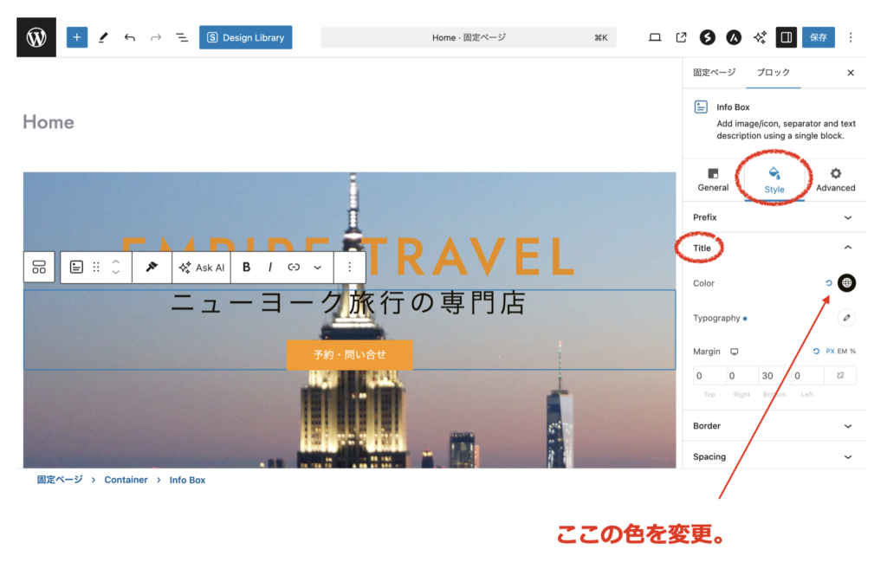The image size is (887, 588).
Task: Click the undo arrow icon
Action: 129,37
